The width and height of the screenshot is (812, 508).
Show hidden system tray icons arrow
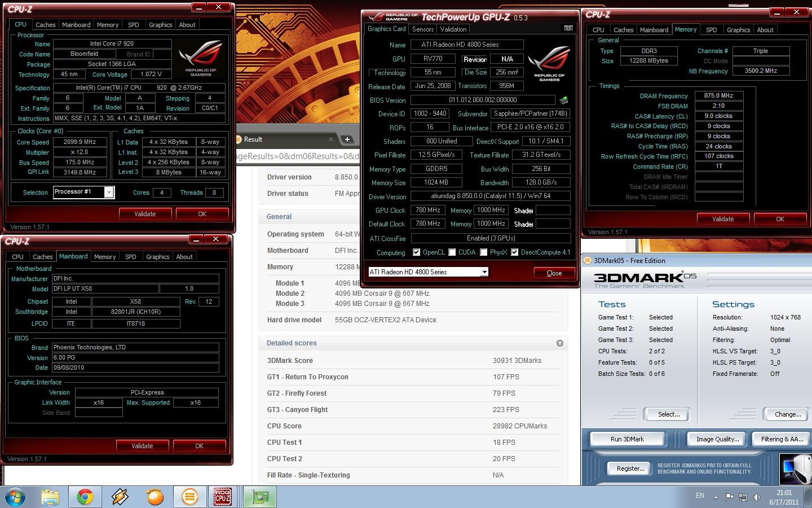point(716,497)
